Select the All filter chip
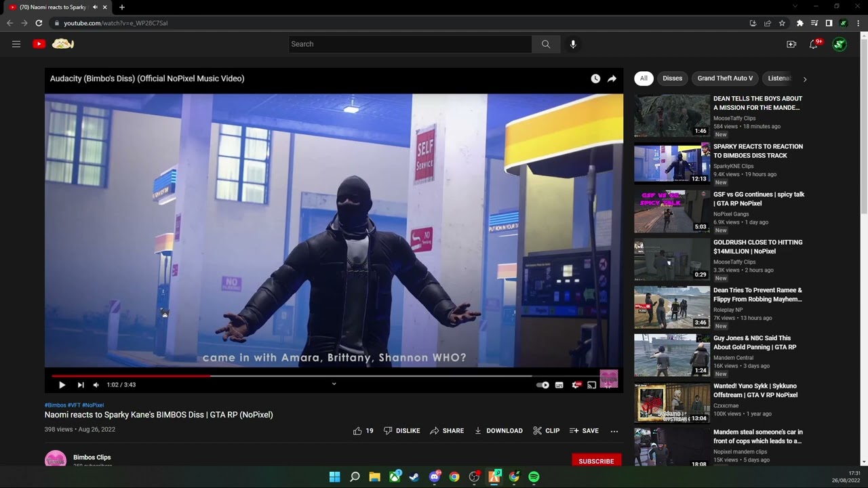868x488 pixels. [644, 79]
